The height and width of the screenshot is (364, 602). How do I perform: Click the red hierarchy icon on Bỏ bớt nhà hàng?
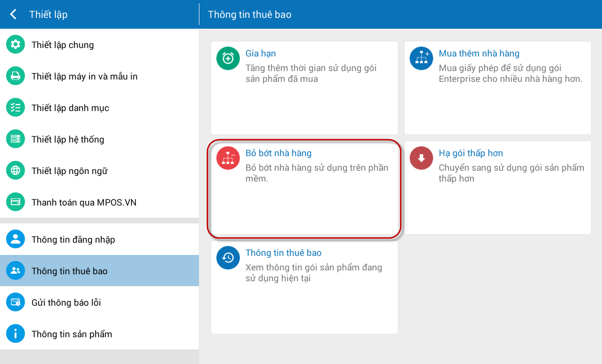228,158
